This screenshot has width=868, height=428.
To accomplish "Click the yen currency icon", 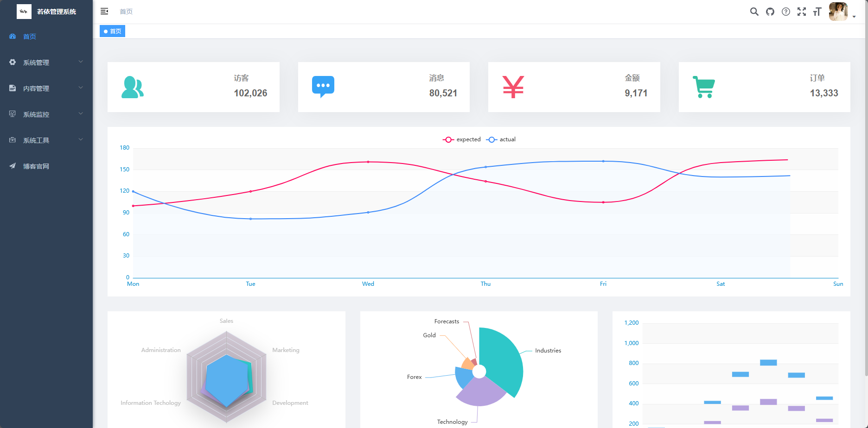I will coord(513,87).
